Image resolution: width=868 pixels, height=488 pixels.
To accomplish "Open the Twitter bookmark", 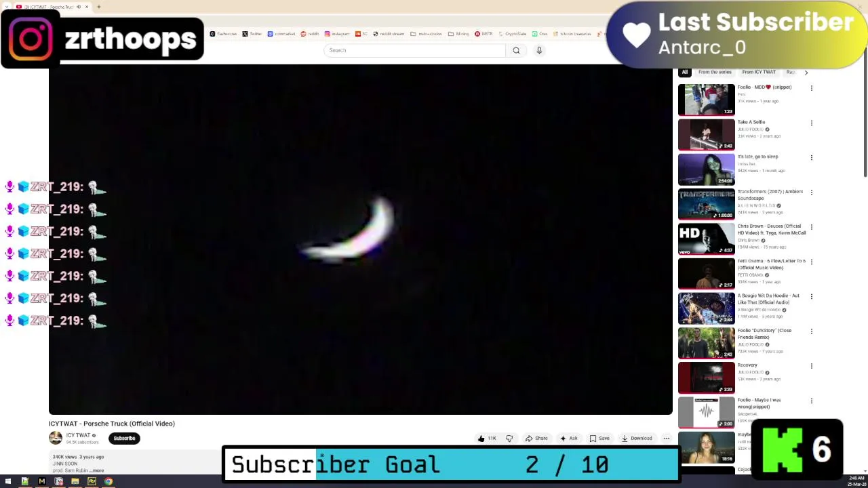I will [252, 34].
